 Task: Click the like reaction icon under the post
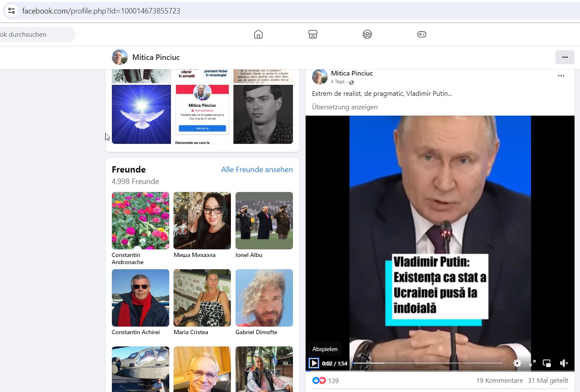pyautogui.click(x=316, y=381)
